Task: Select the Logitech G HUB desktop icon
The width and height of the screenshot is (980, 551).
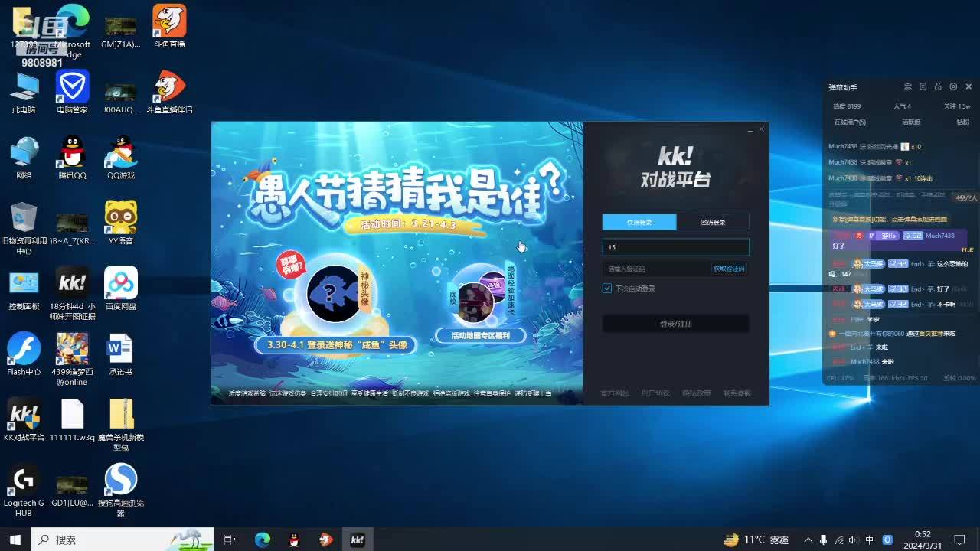Action: [x=24, y=490]
